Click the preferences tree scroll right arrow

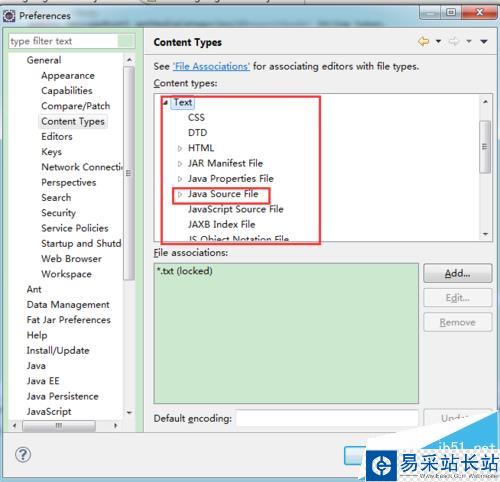pyautogui.click(x=115, y=426)
